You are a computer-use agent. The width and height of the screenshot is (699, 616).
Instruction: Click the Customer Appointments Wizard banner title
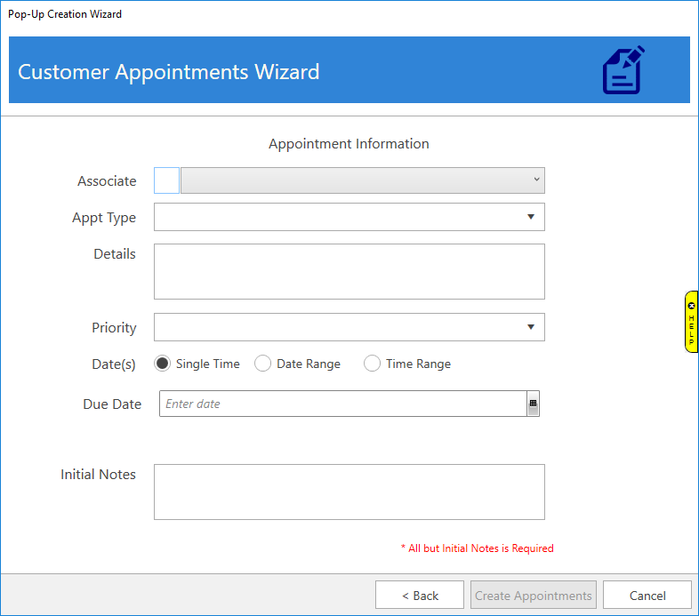coord(169,72)
